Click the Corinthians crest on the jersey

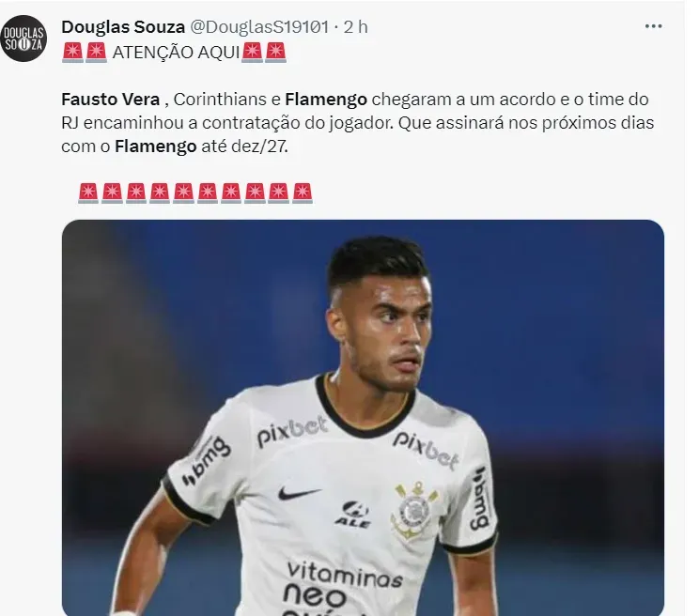414,508
